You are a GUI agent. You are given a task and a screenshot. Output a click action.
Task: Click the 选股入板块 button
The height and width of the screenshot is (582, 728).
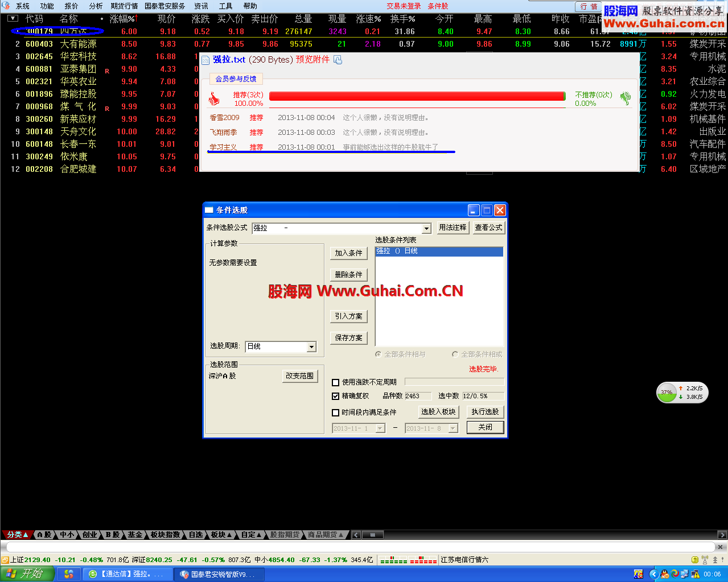tap(438, 412)
